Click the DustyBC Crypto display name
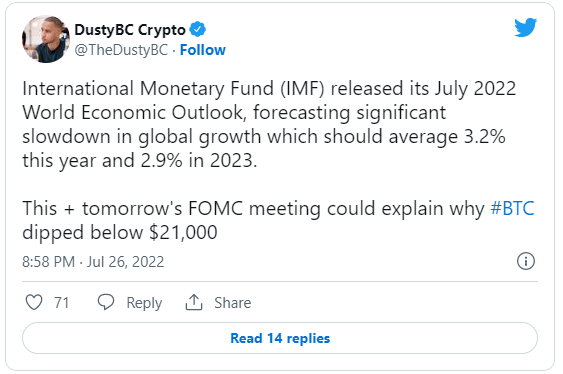The image size is (563, 374). pos(130,30)
